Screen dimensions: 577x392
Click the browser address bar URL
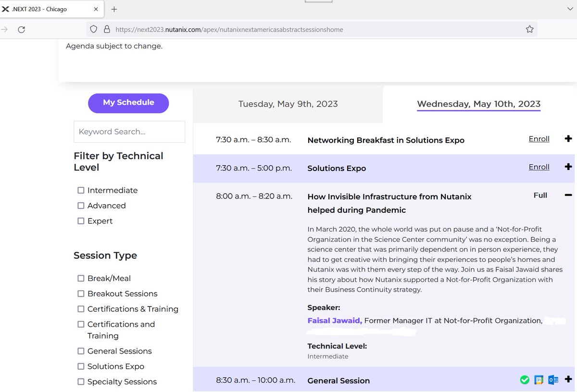click(x=229, y=30)
